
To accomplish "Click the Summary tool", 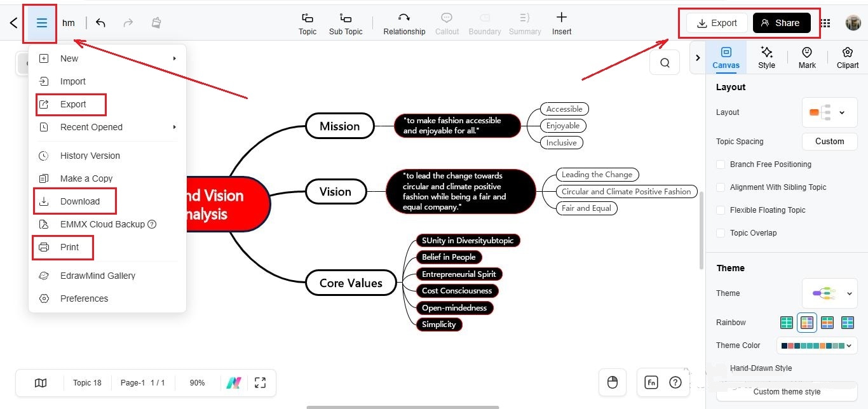I will click(525, 24).
